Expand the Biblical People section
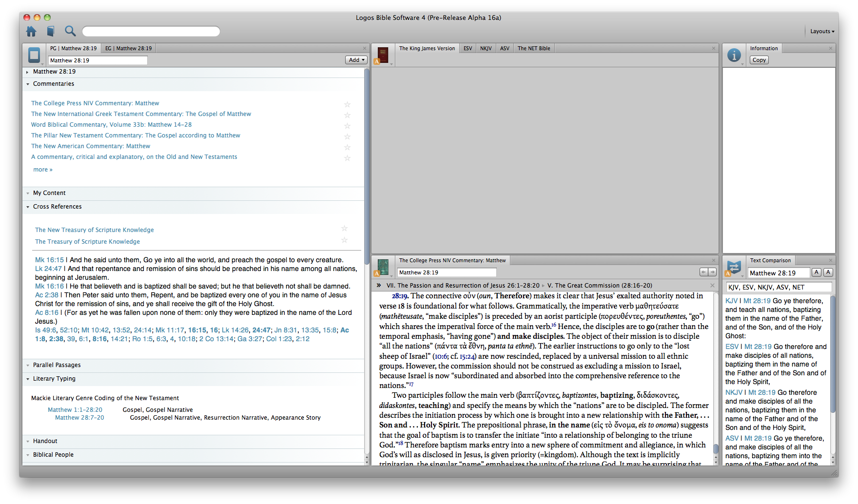 pos(28,455)
